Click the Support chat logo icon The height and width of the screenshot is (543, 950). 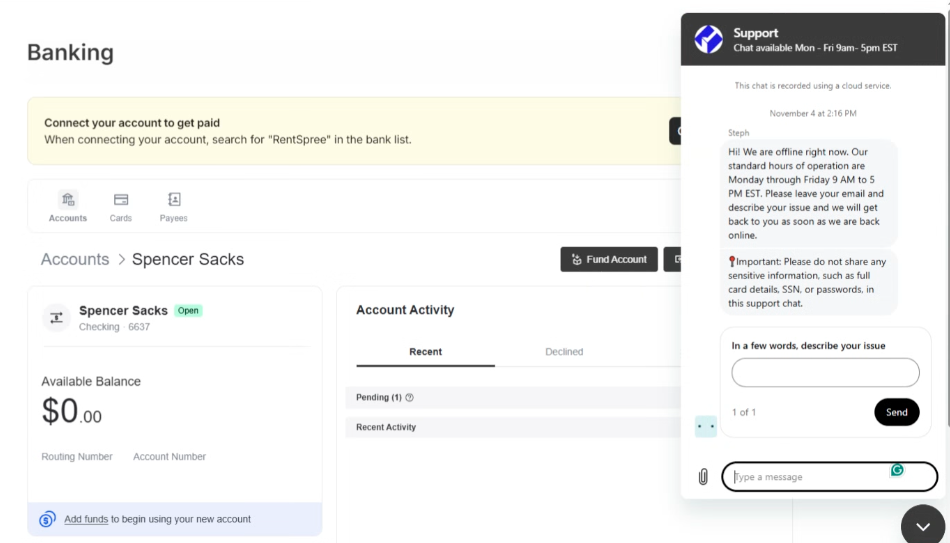[x=709, y=39]
